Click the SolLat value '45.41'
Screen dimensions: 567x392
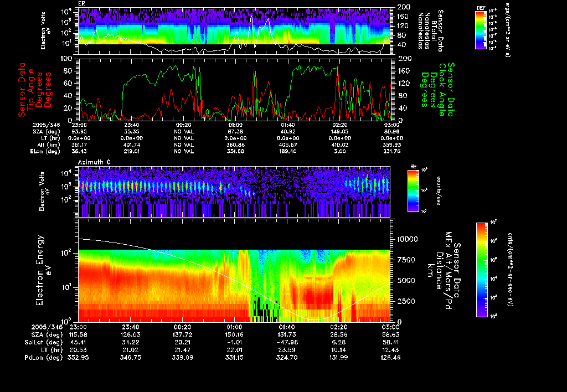coord(78,343)
